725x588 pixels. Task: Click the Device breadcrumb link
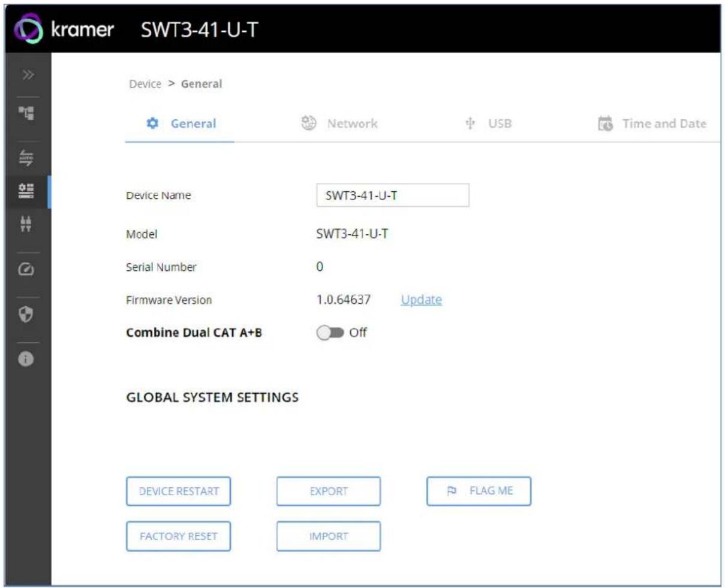(x=145, y=84)
